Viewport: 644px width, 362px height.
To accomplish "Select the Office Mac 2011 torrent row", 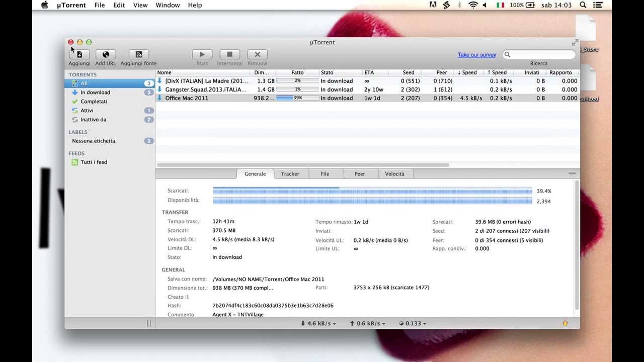I will tap(367, 98).
